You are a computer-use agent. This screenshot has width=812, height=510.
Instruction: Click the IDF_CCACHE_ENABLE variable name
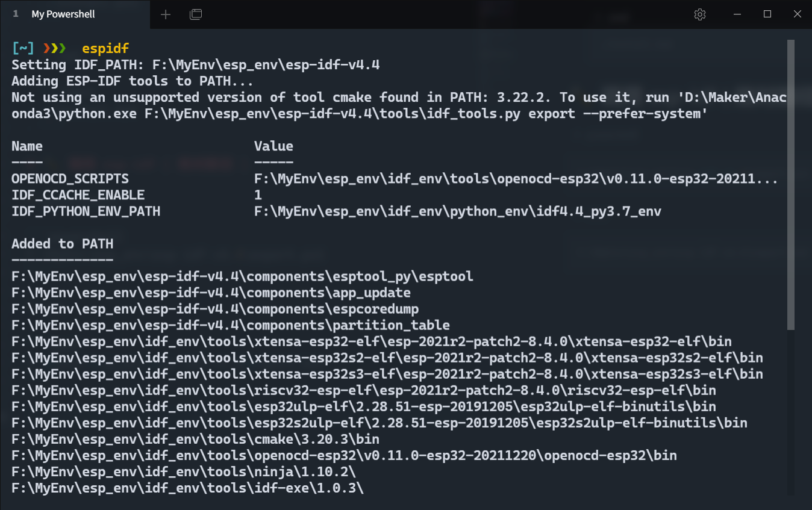78,195
